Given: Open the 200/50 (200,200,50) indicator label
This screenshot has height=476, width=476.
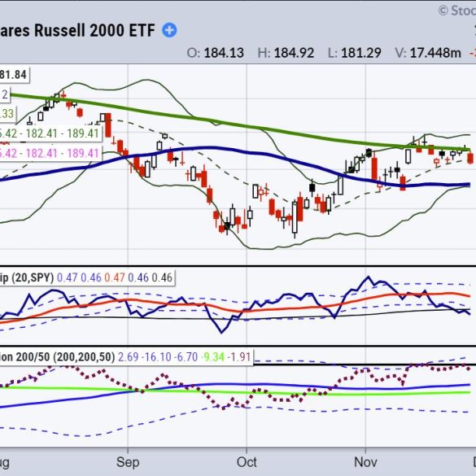Looking at the screenshot, I should (58, 357).
